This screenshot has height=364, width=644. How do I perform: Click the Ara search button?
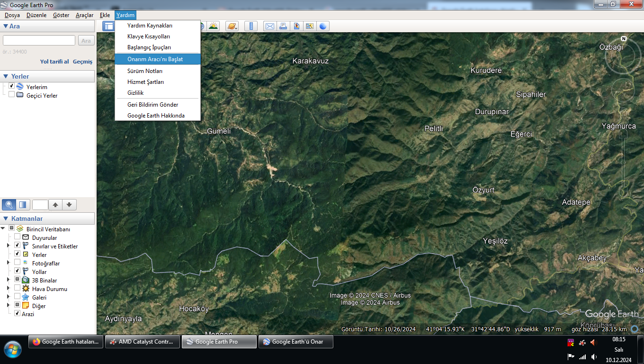86,41
